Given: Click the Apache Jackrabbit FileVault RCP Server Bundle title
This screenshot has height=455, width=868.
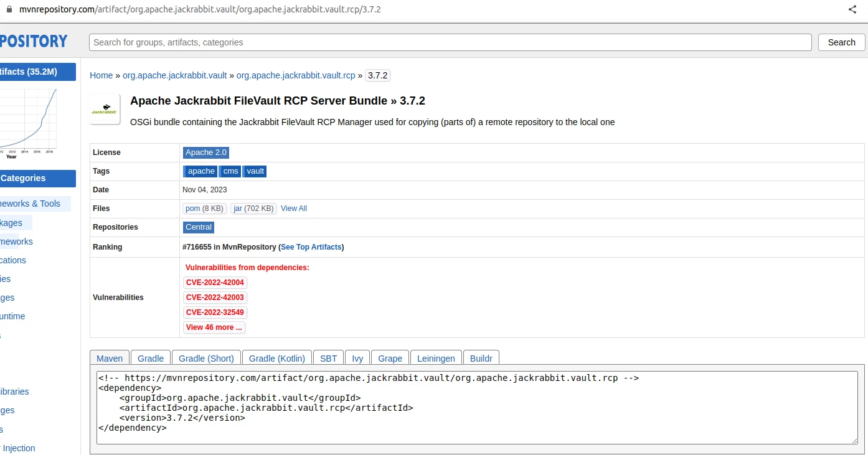Looking at the screenshot, I should pos(278,101).
